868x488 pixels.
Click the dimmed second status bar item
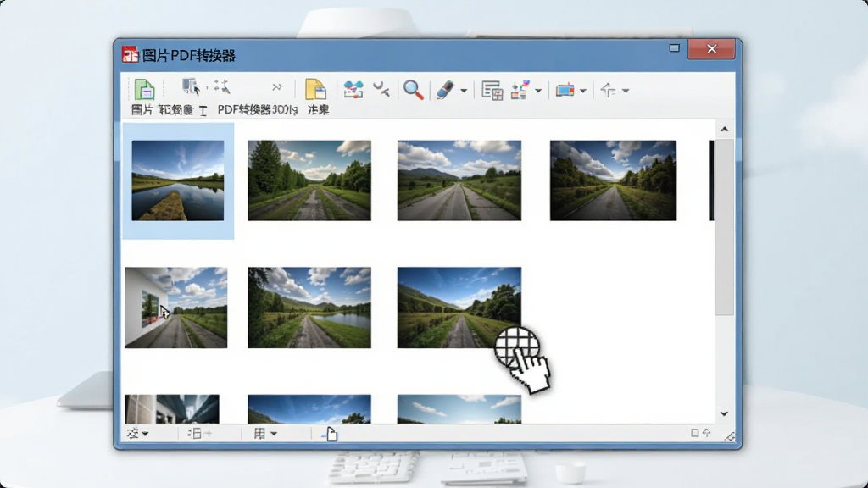tap(199, 434)
